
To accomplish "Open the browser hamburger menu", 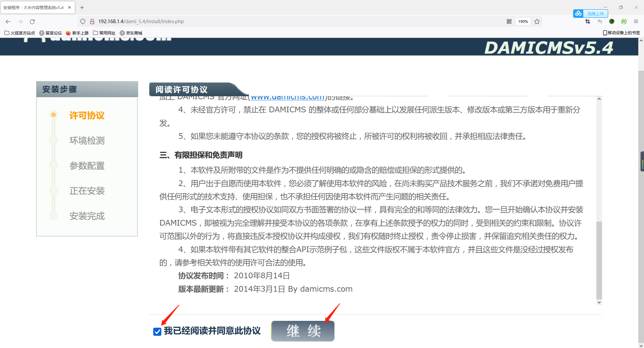I will 636,21.
